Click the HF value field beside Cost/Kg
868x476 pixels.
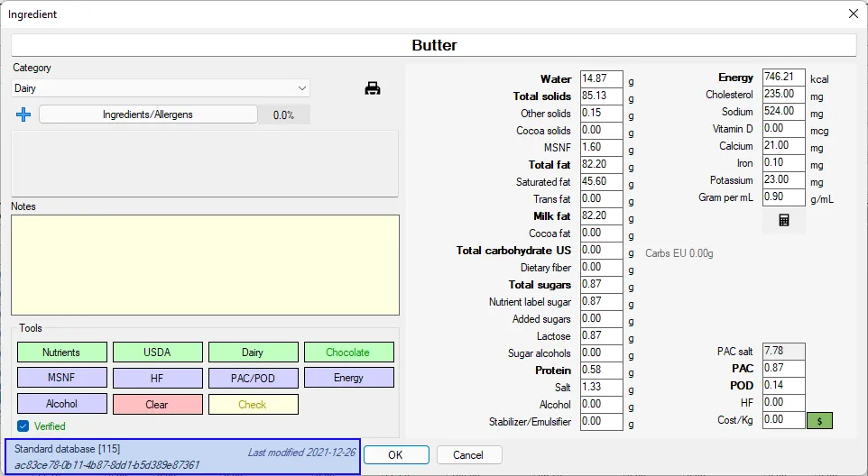(x=783, y=403)
